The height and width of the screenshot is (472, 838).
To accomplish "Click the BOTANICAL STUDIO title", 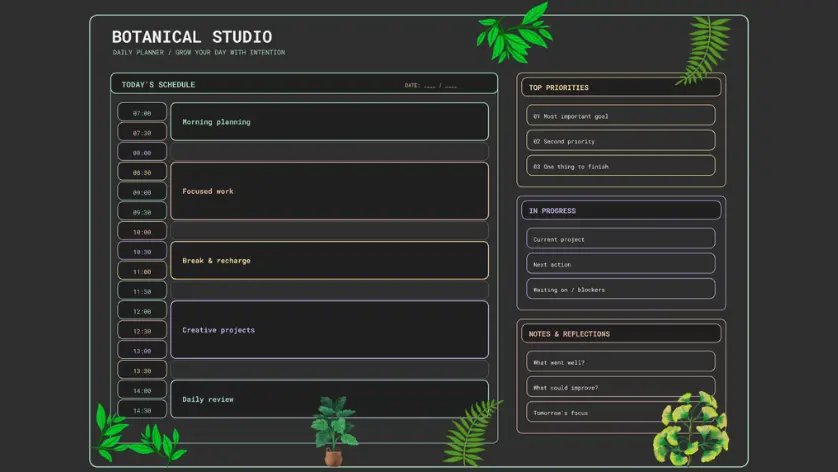I will point(192,37).
